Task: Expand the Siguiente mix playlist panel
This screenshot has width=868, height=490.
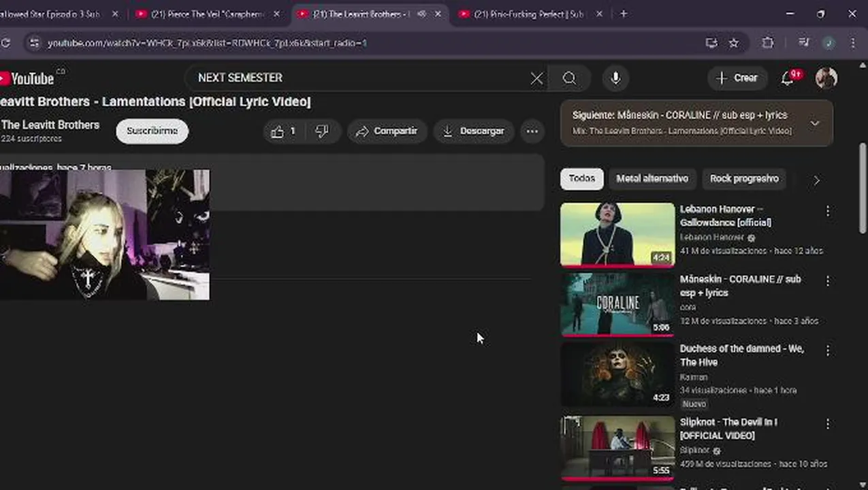Action: tap(815, 123)
